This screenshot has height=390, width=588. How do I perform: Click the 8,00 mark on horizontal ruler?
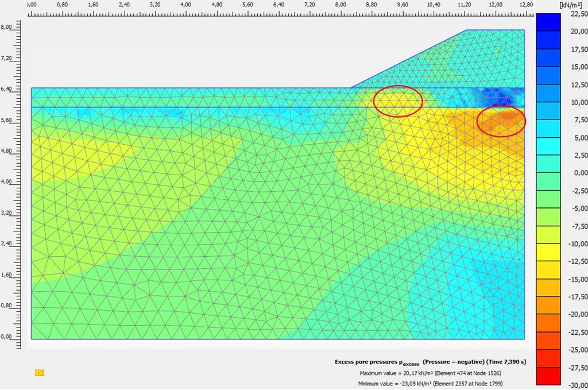point(341,5)
